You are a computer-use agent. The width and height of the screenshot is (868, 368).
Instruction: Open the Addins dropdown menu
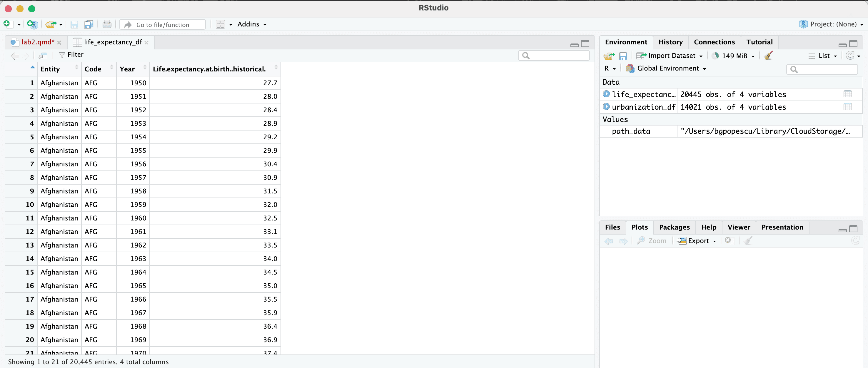pyautogui.click(x=251, y=24)
